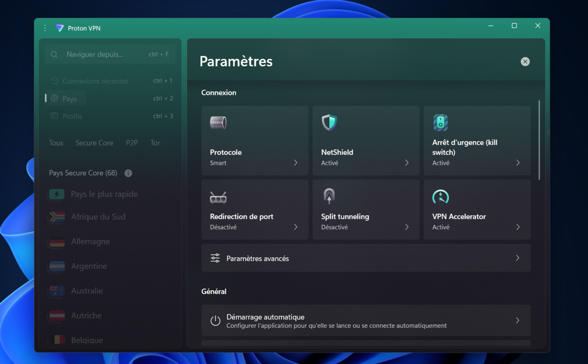Select the Secure Core filter tab
This screenshot has height=364, width=588.
tap(95, 143)
